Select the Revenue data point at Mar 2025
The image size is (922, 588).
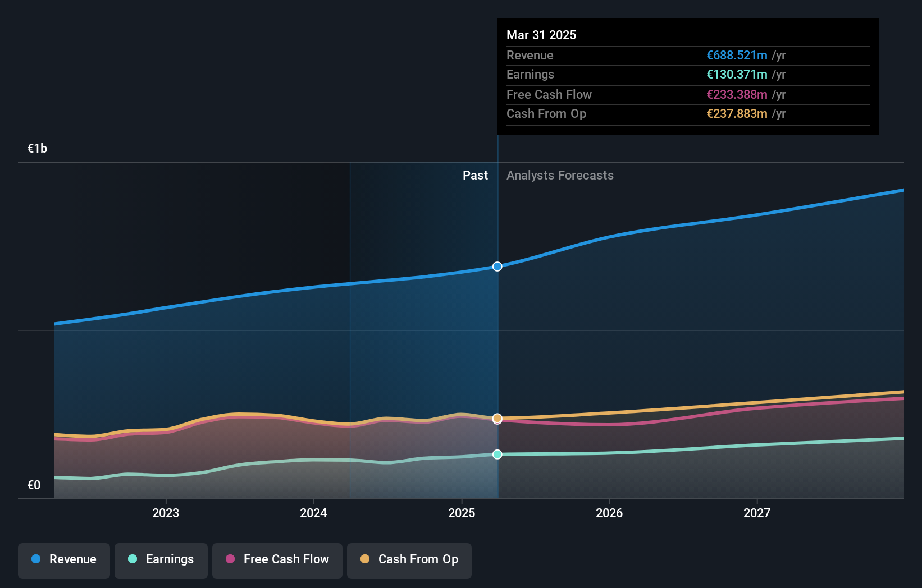coord(497,267)
